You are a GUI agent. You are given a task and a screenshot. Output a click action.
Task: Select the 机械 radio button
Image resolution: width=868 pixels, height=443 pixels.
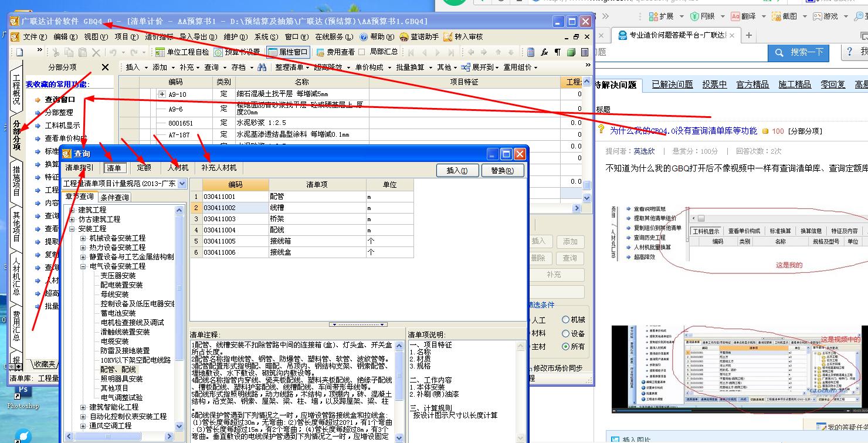[x=565, y=320]
